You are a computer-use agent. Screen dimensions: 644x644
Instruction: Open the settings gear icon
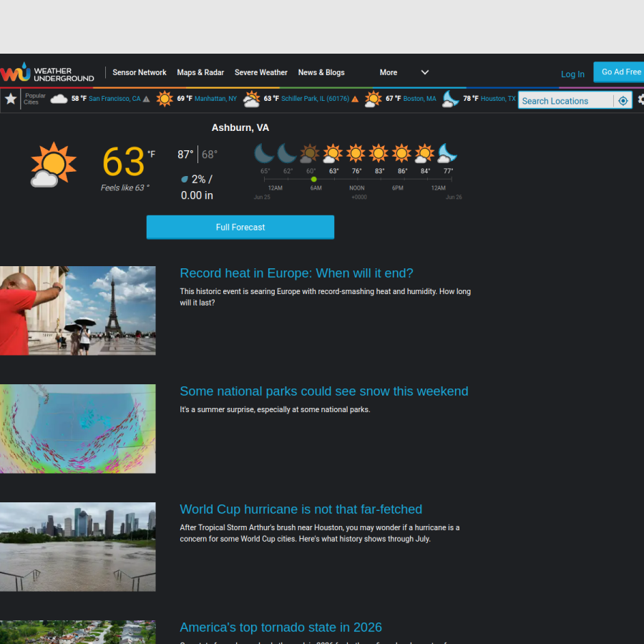[x=640, y=99]
